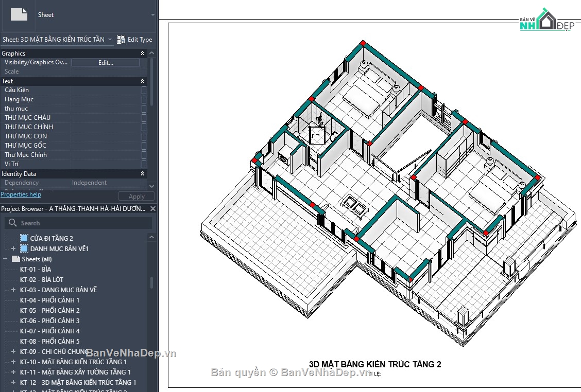Screen dimensions: 581x392
Task: Expand KT-12 - 3D MẶT BẰNG KIẾN TRÚC TẦNG 1
Action: point(13,382)
